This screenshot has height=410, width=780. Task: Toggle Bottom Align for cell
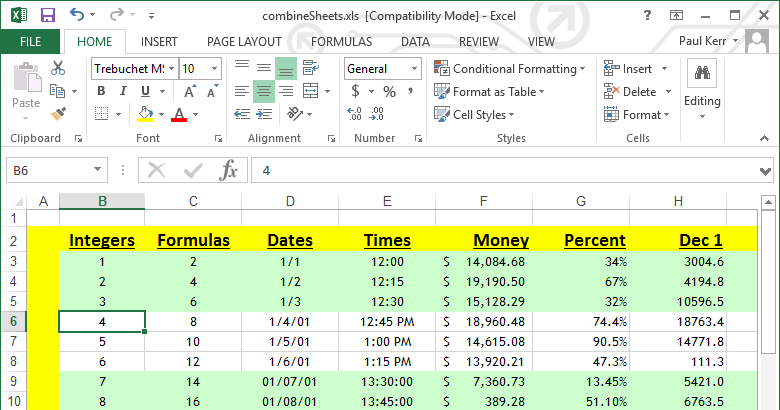click(x=286, y=69)
